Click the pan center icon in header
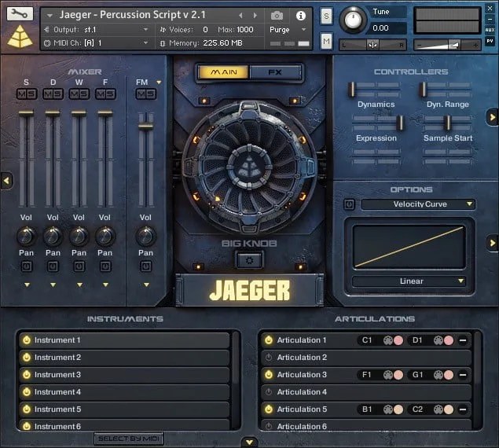 tap(372, 45)
